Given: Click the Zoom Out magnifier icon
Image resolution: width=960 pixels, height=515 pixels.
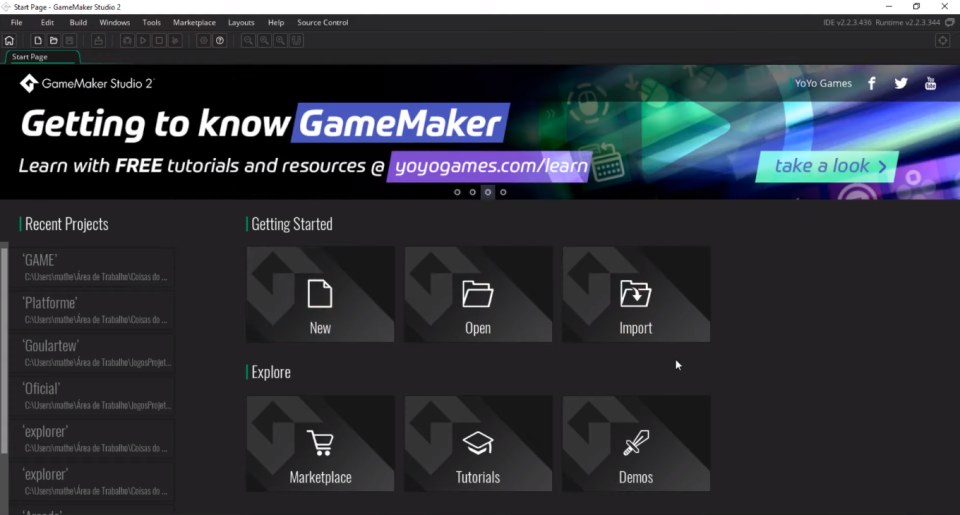Looking at the screenshot, I should pos(248,40).
